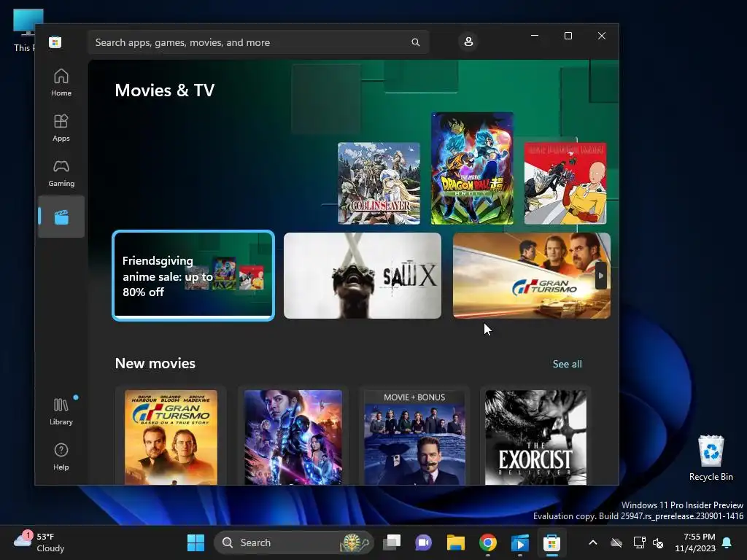
Task: Click the taskbar Search box
Action: [x=293, y=542]
